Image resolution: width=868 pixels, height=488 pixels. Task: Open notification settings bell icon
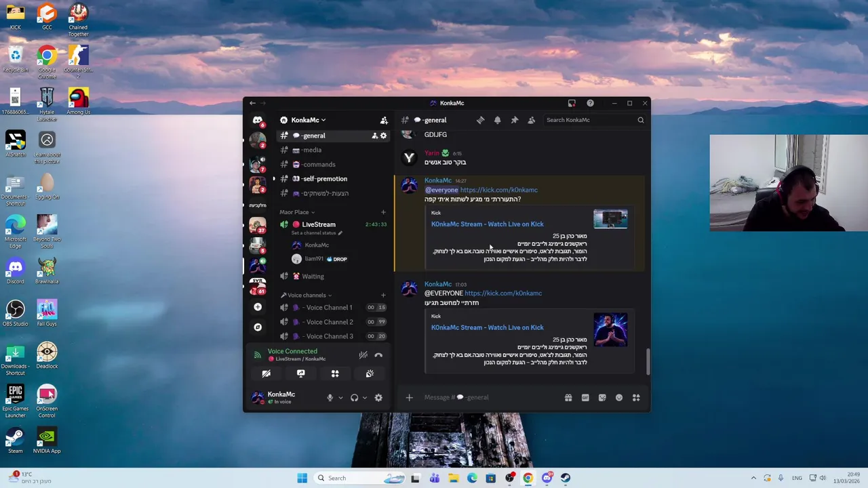[497, 120]
